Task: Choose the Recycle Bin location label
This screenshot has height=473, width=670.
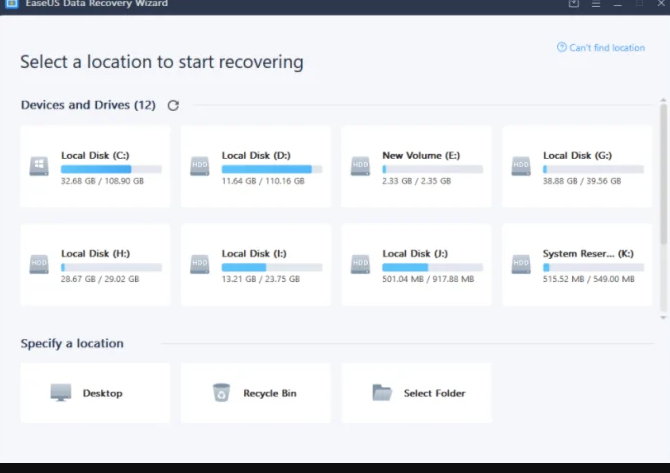Action: [x=270, y=393]
